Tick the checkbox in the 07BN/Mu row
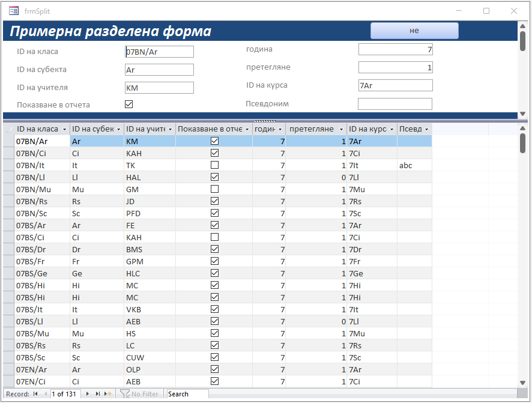532x403 pixels. 214,189
